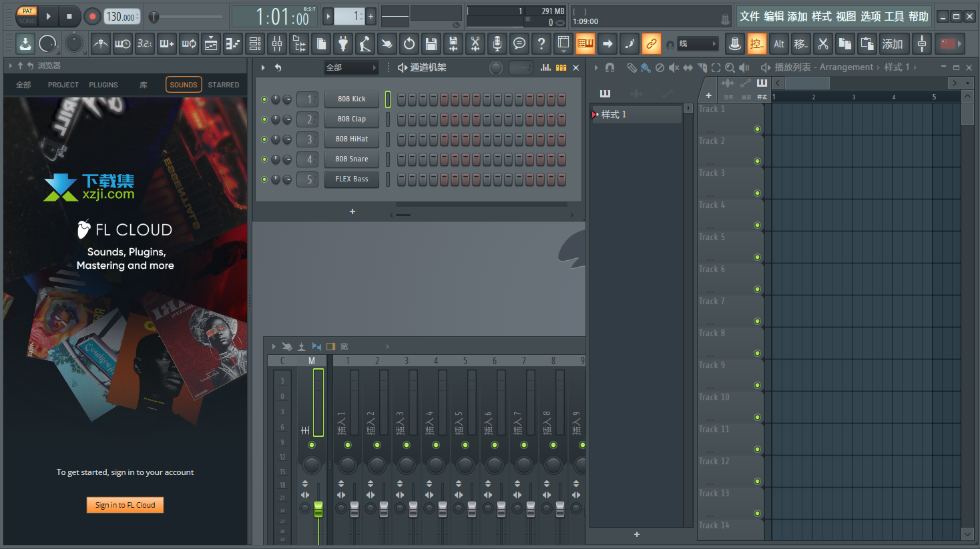This screenshot has width=980, height=549.
Task: Select the playlist slip tool
Action: pyautogui.click(x=688, y=67)
